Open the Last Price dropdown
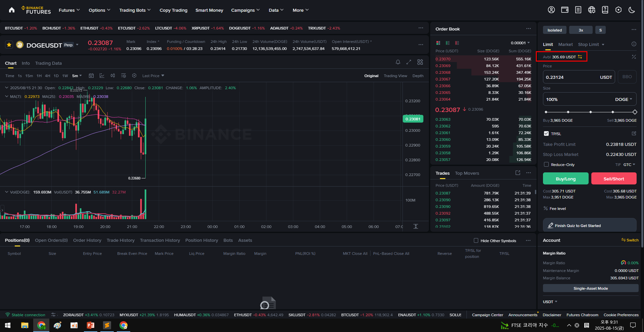Screen dimensions: 644x332 pyautogui.click(x=153, y=76)
